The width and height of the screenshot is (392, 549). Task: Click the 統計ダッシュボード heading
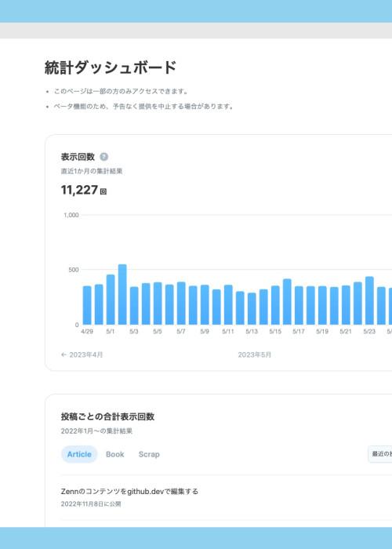pyautogui.click(x=111, y=67)
